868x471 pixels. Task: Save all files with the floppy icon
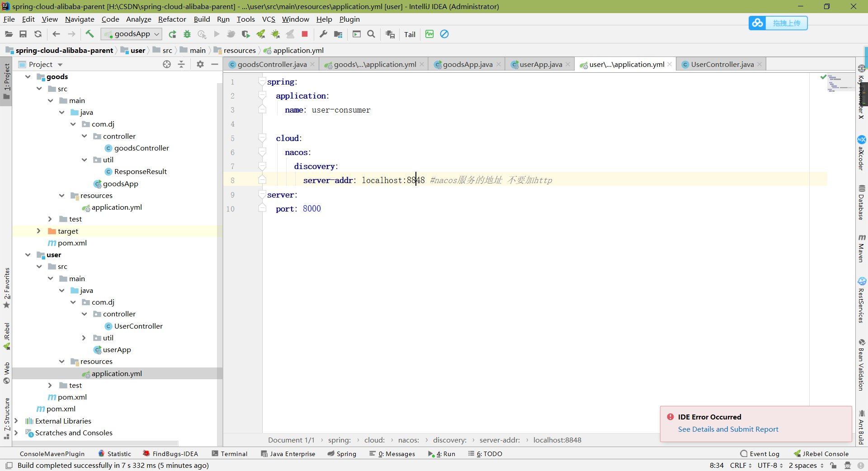[23, 34]
